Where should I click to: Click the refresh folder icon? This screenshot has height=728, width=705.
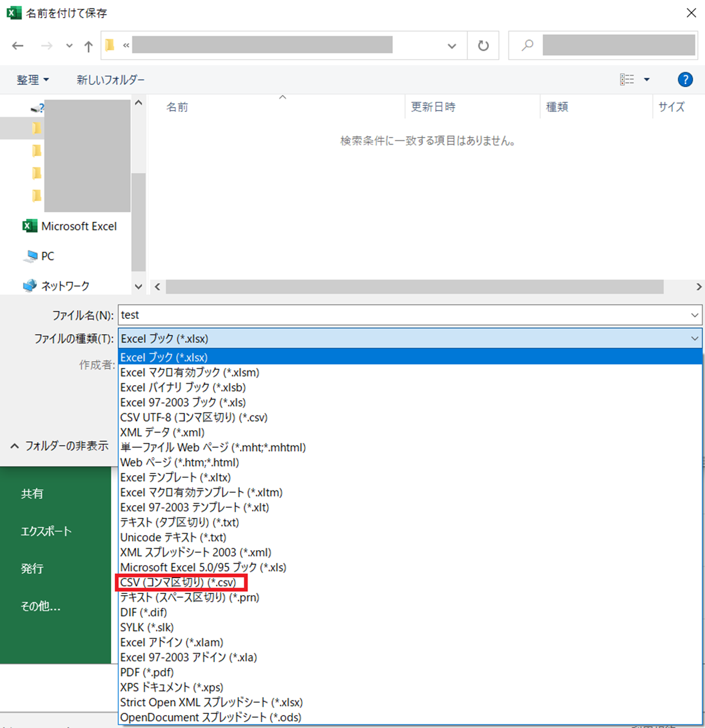[x=483, y=46]
